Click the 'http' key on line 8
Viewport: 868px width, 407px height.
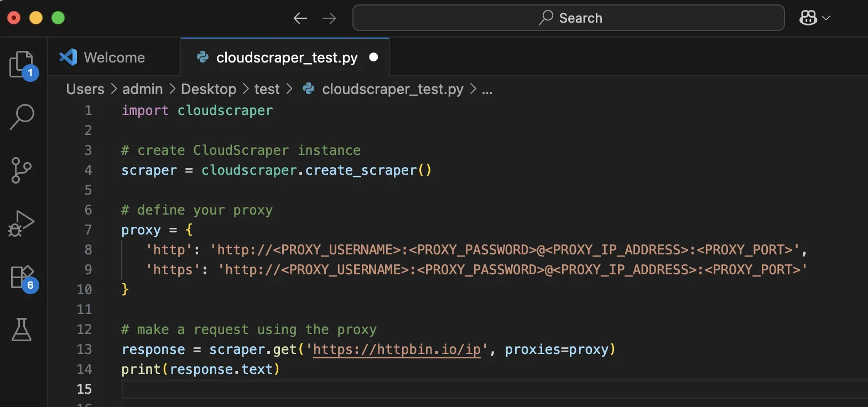169,250
